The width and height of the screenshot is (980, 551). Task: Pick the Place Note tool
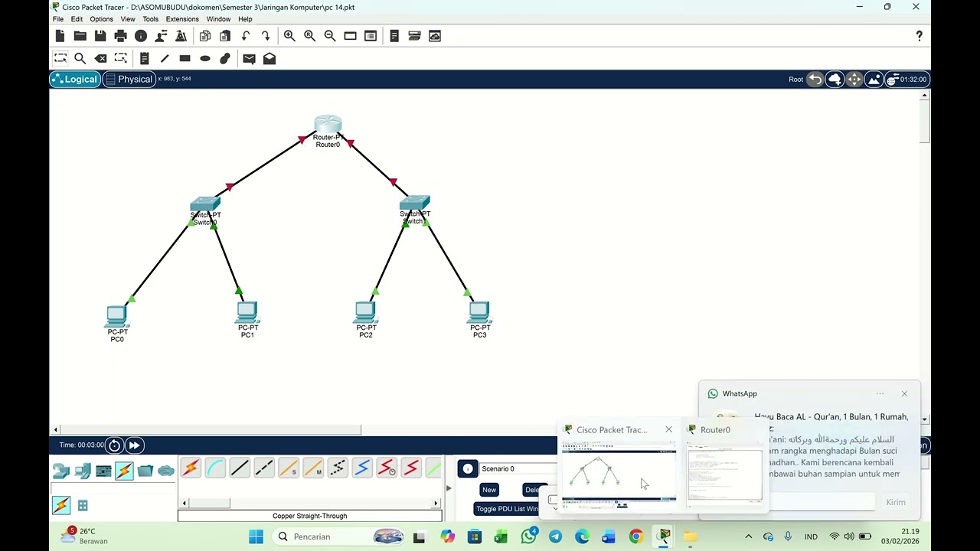(144, 58)
